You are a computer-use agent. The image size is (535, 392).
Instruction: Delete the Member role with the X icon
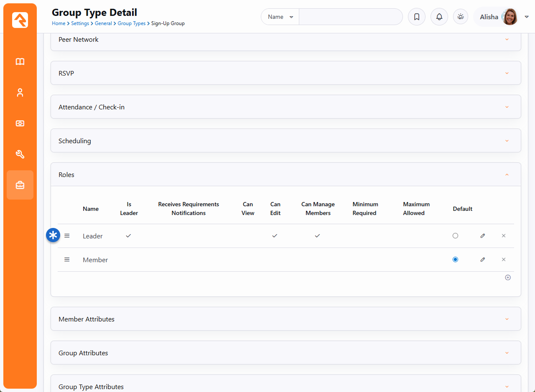point(504,260)
